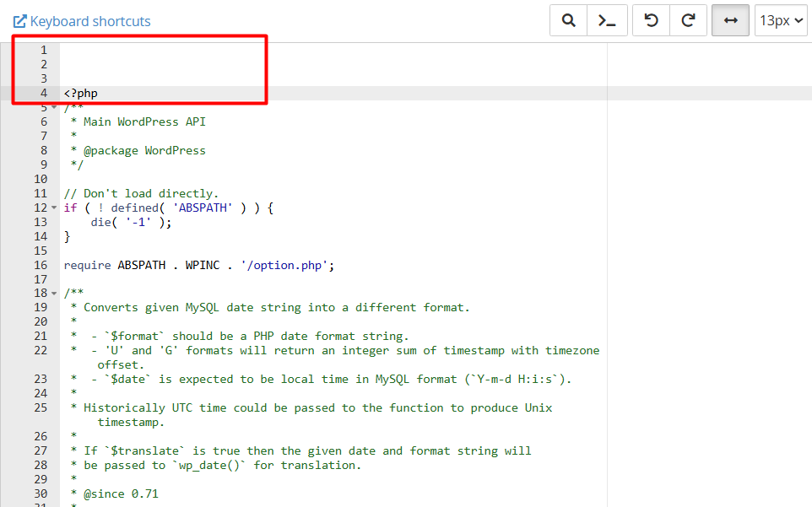Open the Keyboard shortcuts link
The image size is (812, 507).
pos(82,21)
